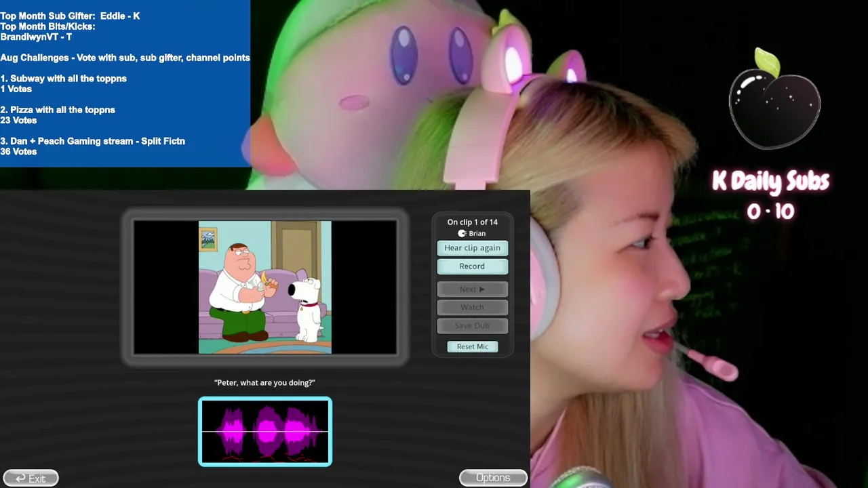
Task: Click the quote "Peter, what are you doing?"
Action: pos(264,383)
